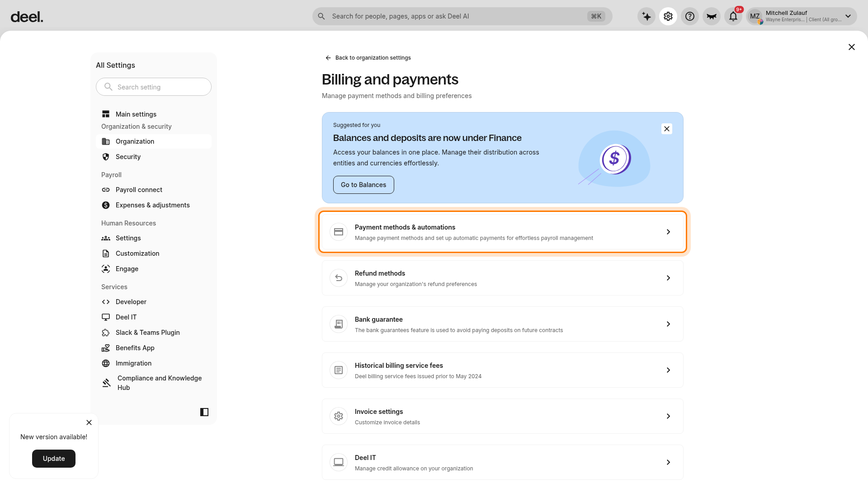The image size is (868, 488).
Task: Click the Security shield icon
Action: (x=106, y=157)
